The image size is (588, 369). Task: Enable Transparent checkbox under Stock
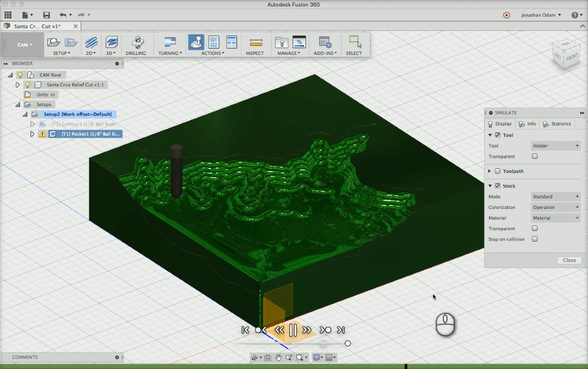(x=535, y=228)
